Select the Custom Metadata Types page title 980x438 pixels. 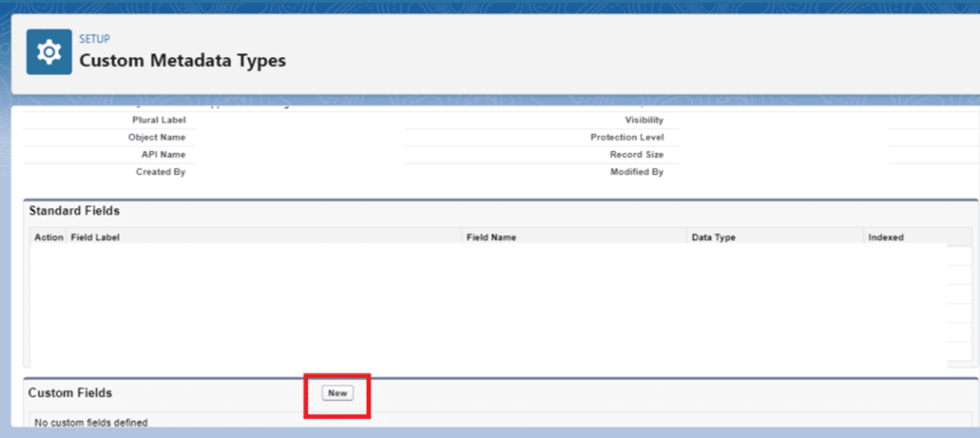(x=182, y=61)
